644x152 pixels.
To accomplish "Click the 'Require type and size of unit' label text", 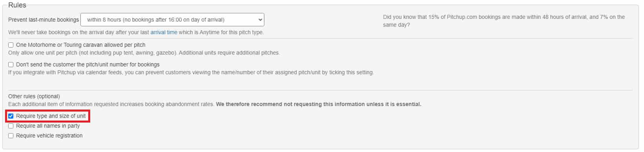I will click(x=51, y=116).
